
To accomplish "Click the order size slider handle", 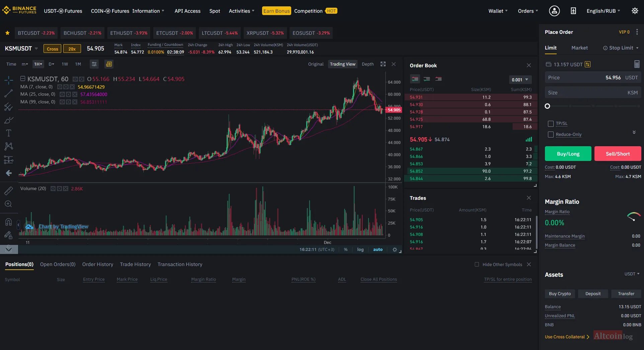I will pos(547,106).
